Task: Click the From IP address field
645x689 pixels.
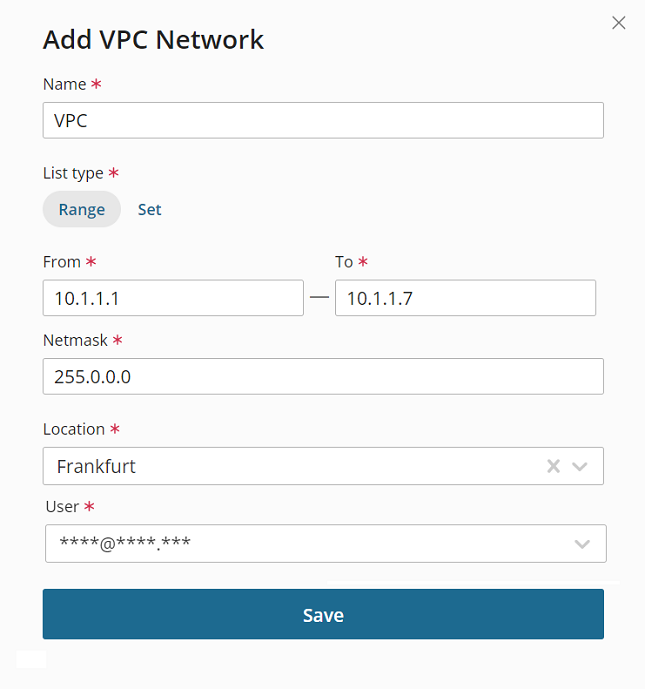Action: (x=173, y=298)
